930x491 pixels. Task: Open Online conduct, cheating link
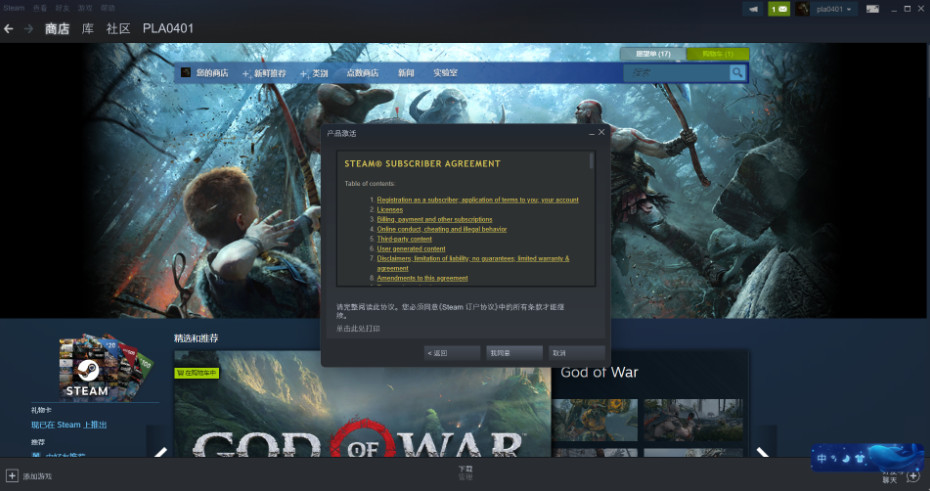(x=442, y=229)
